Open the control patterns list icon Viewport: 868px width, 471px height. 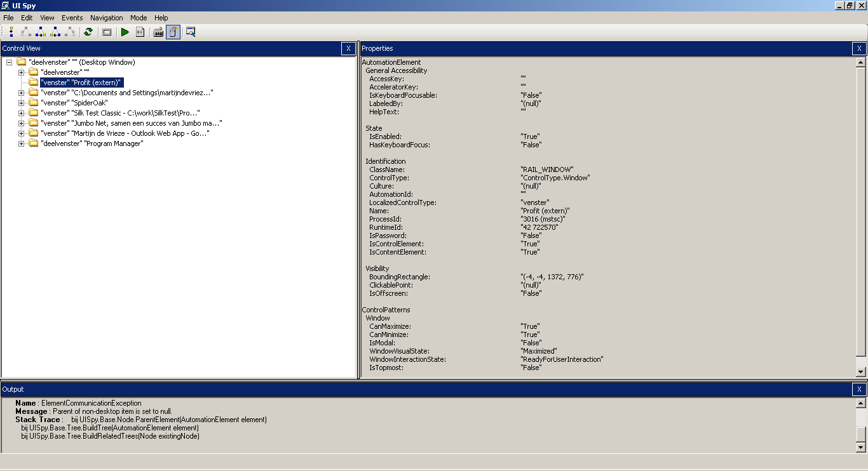tap(140, 32)
